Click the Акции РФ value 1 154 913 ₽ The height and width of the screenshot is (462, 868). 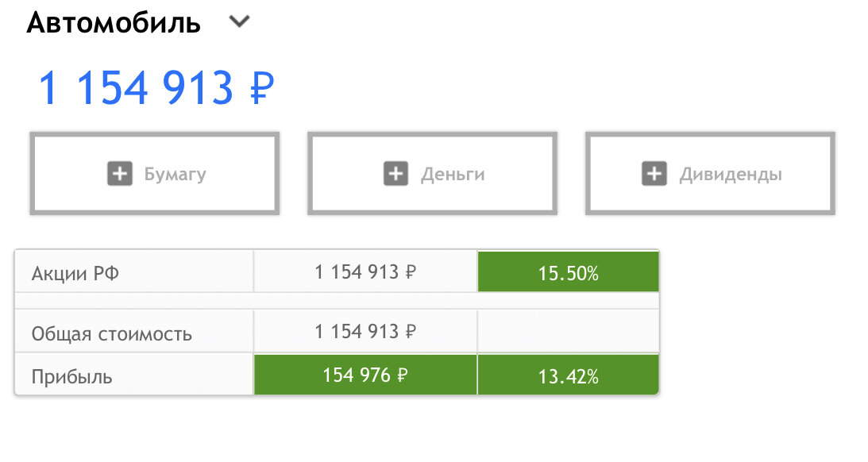click(365, 271)
